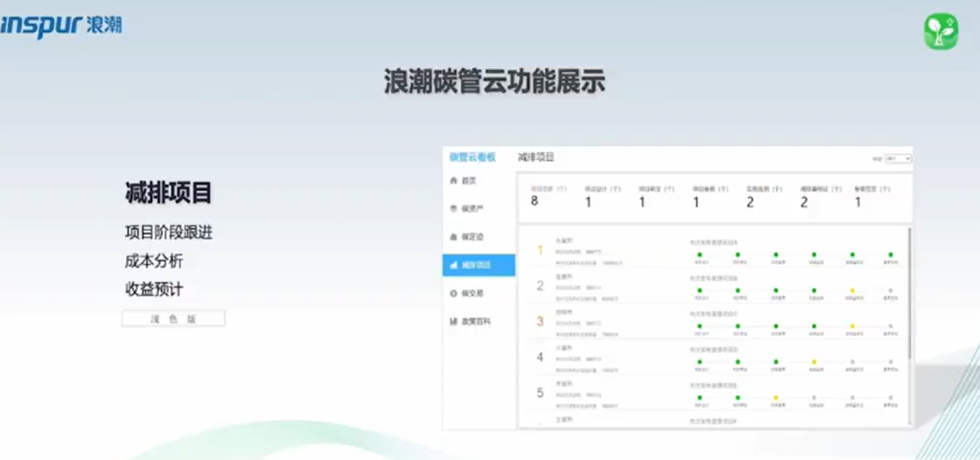Click the yellow stage dot in row 4
Viewport: 980px width, 460px height.
(x=814, y=362)
